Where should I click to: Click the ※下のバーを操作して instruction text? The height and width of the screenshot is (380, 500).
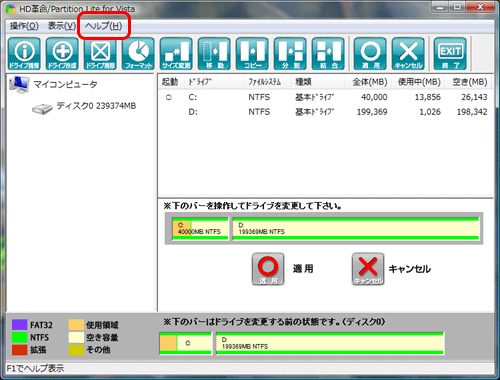252,206
